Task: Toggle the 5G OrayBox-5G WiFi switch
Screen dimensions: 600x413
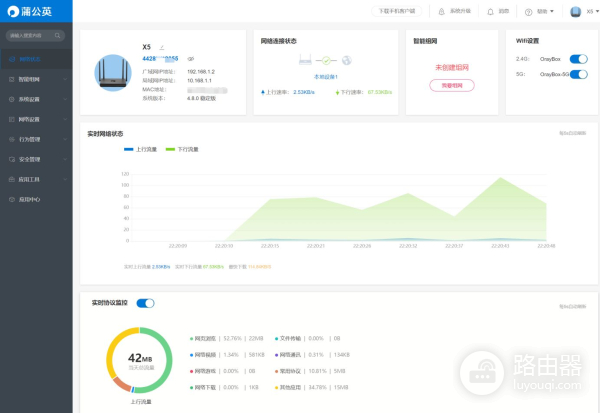Action: click(577, 73)
